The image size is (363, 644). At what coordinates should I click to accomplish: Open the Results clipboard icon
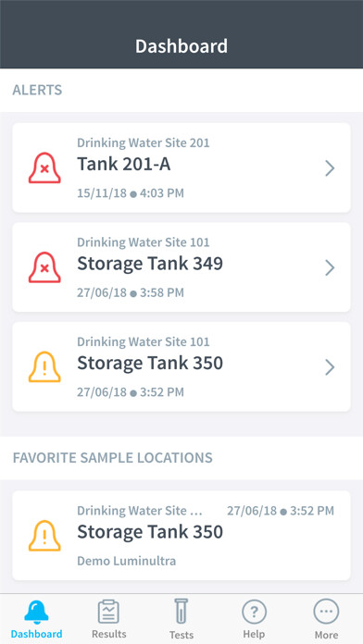tap(108, 612)
